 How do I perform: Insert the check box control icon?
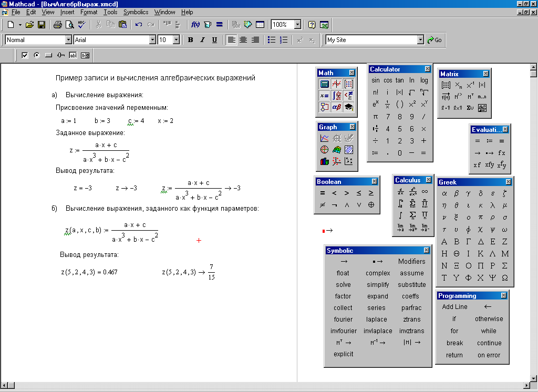click(x=25, y=55)
